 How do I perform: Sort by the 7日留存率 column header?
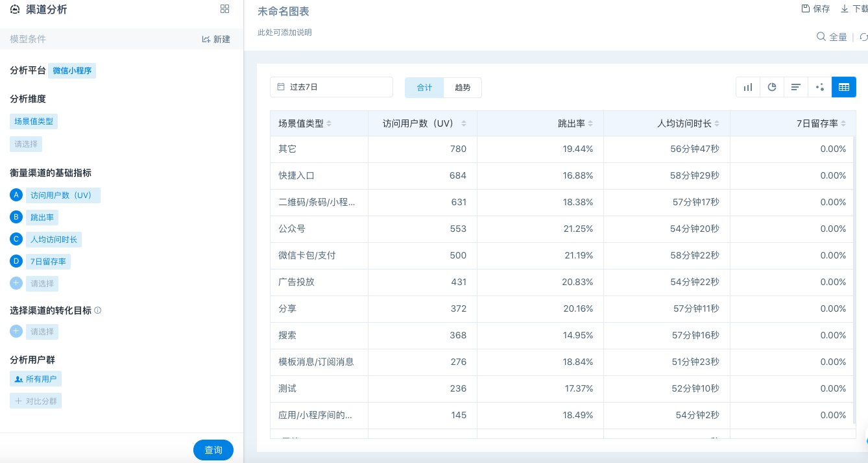792,123
